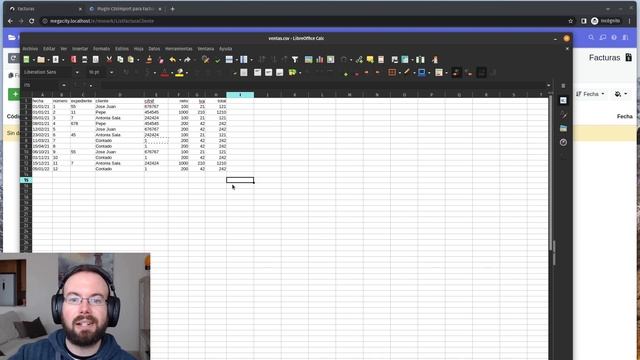
Task: Click the Redo arrow icon
Action: tap(187, 60)
